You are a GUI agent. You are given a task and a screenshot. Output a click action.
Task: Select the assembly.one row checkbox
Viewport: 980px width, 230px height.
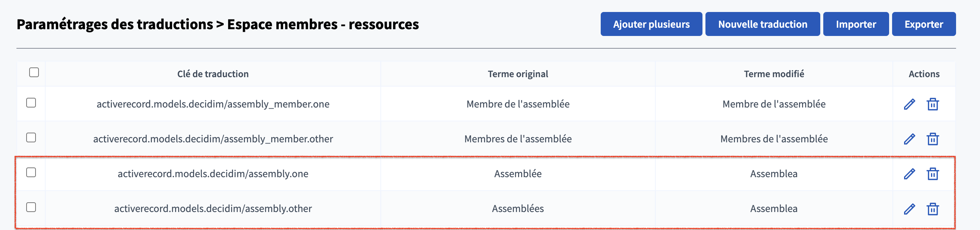click(x=31, y=172)
